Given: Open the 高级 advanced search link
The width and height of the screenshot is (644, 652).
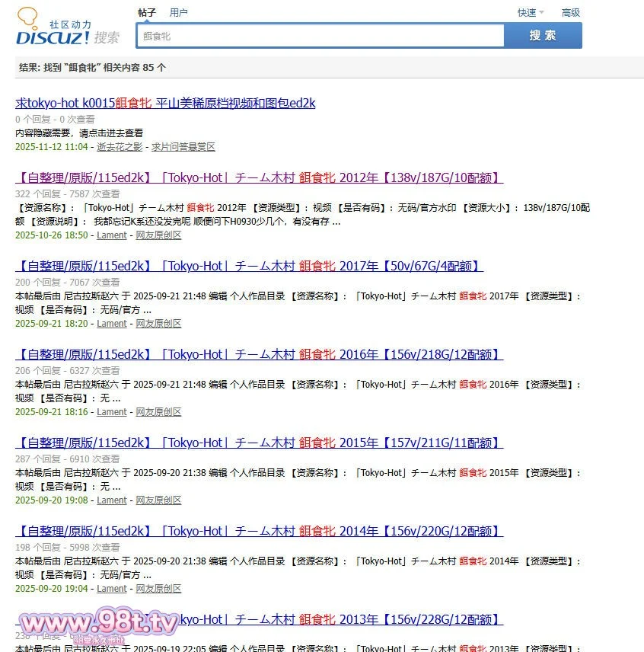Looking at the screenshot, I should coord(570,12).
